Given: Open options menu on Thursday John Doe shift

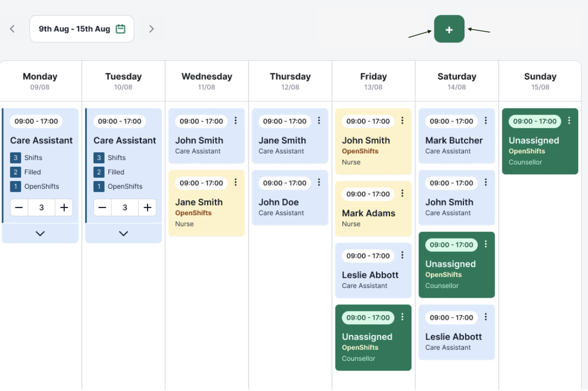Looking at the screenshot, I should coord(319,183).
